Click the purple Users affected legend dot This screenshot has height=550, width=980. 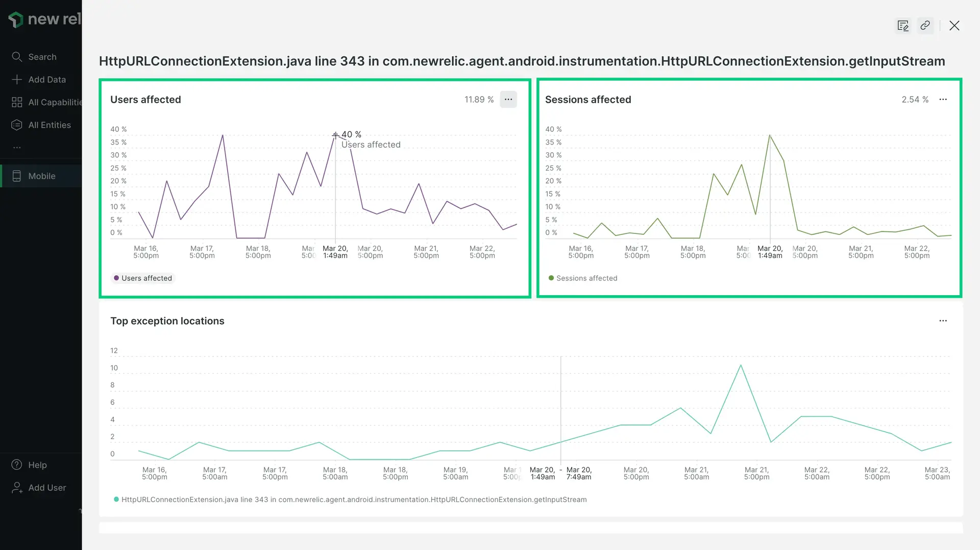(x=116, y=278)
